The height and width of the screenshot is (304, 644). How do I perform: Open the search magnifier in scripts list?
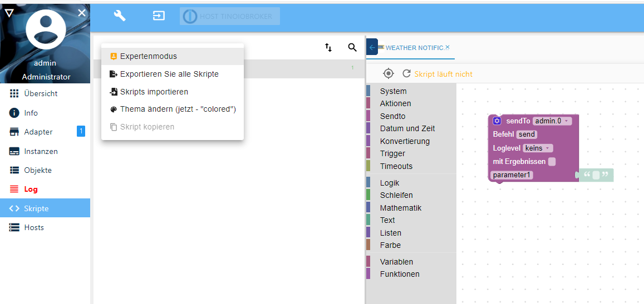[x=352, y=48]
